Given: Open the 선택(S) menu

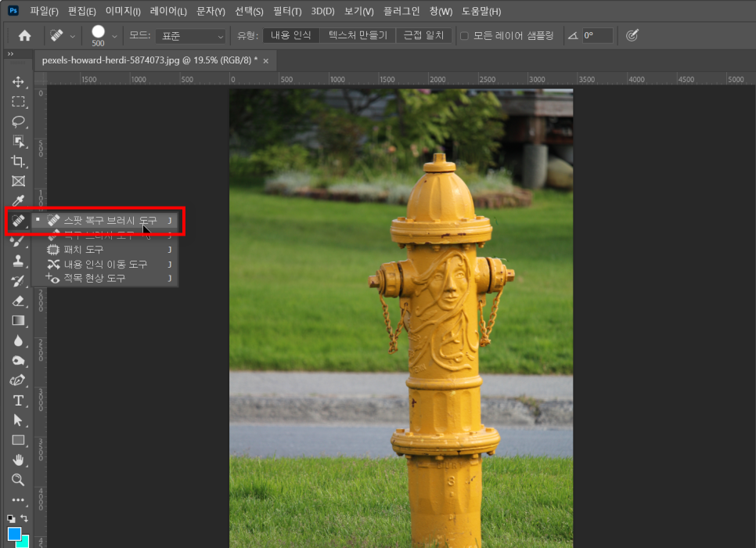Looking at the screenshot, I should pos(249,11).
